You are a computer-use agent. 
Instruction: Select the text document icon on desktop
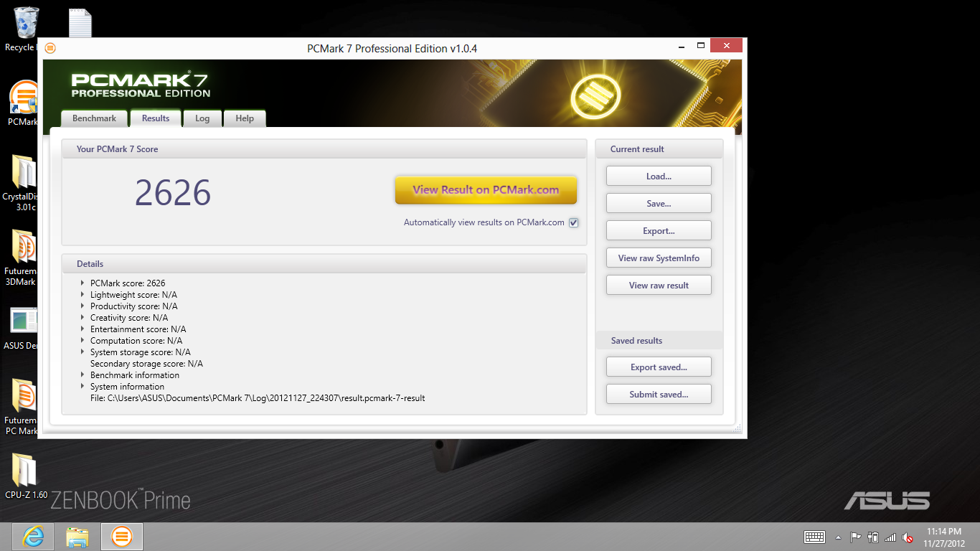(80, 23)
